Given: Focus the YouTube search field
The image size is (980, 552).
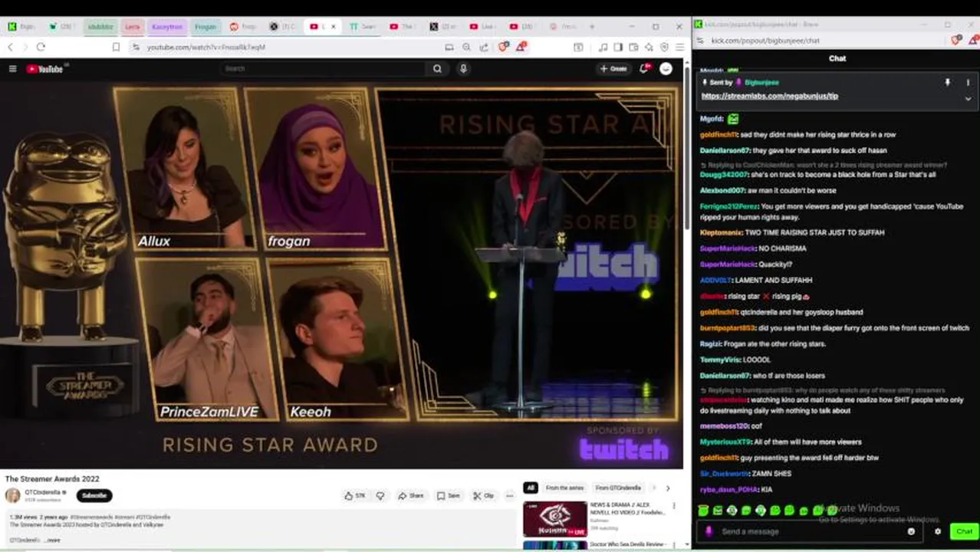Looking at the screenshot, I should coord(322,69).
